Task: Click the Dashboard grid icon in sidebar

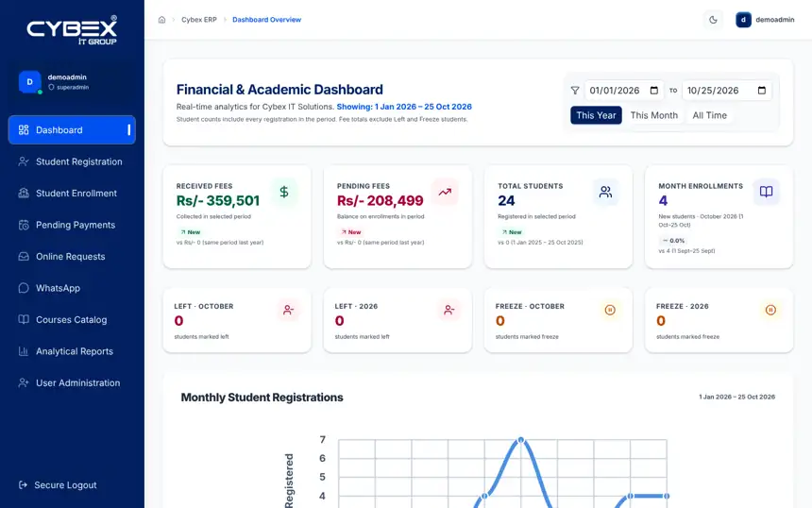Action: point(24,130)
